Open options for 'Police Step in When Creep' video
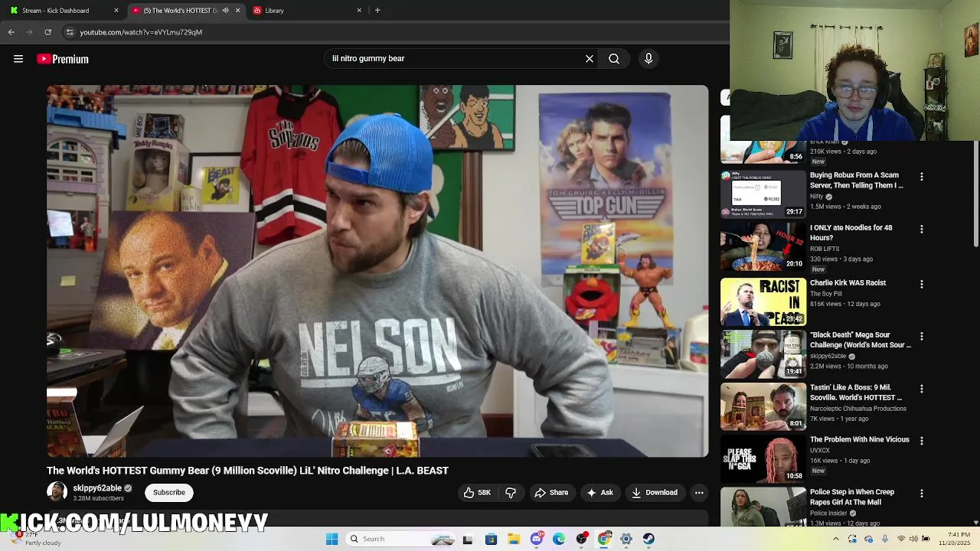The width and height of the screenshot is (980, 551). pos(922,494)
